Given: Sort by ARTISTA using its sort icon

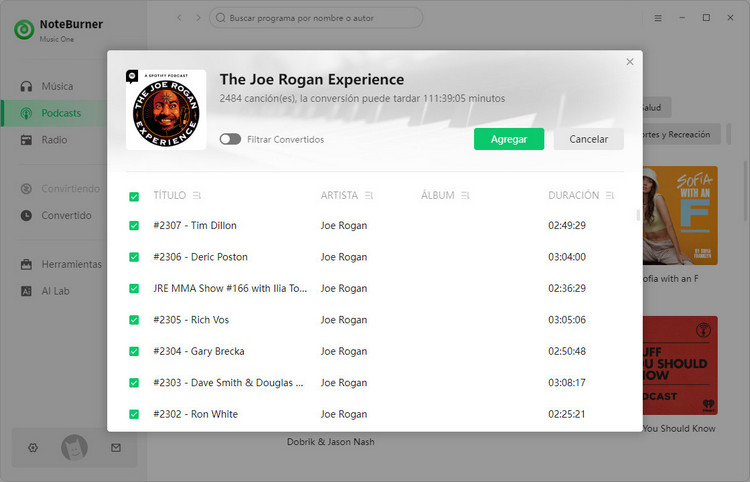Looking at the screenshot, I should pyautogui.click(x=369, y=196).
